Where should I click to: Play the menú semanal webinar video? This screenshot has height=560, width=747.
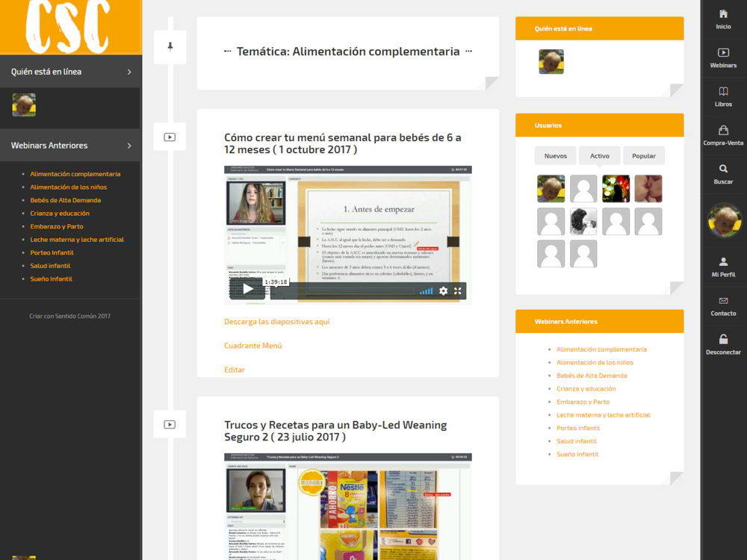(x=248, y=289)
